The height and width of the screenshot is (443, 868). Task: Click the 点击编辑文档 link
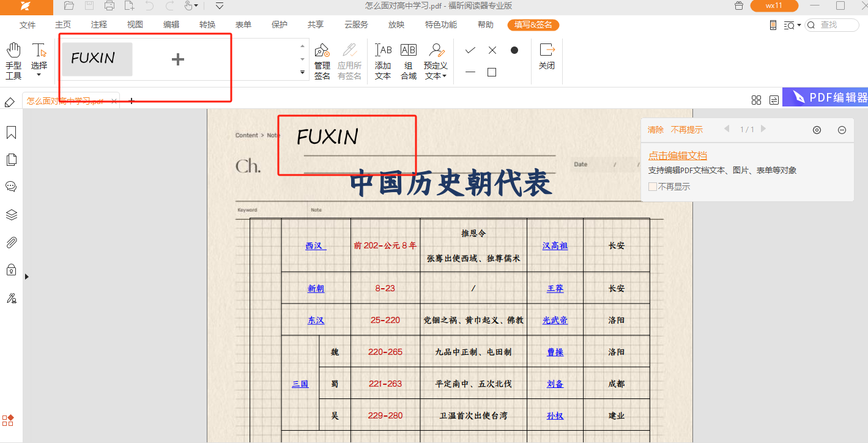tap(678, 155)
